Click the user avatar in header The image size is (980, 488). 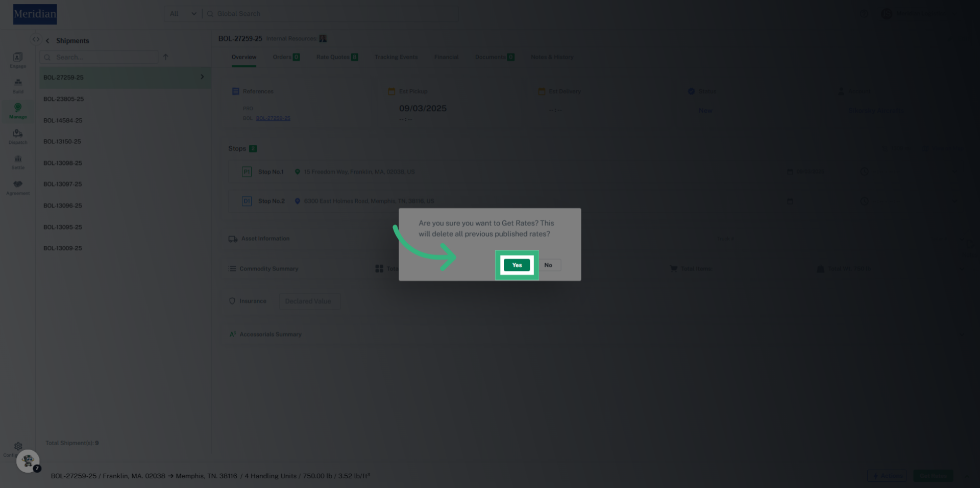[887, 14]
